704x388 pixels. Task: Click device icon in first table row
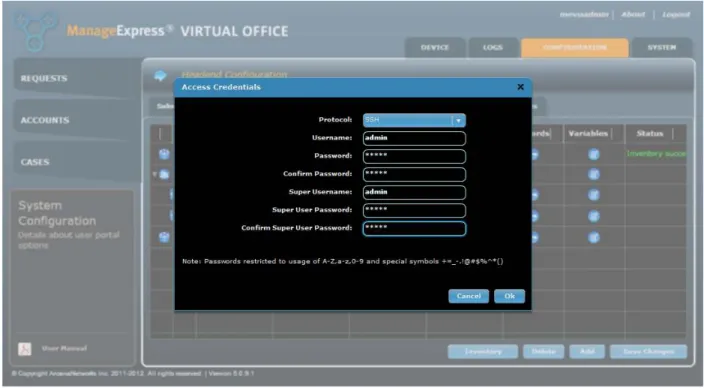click(164, 154)
